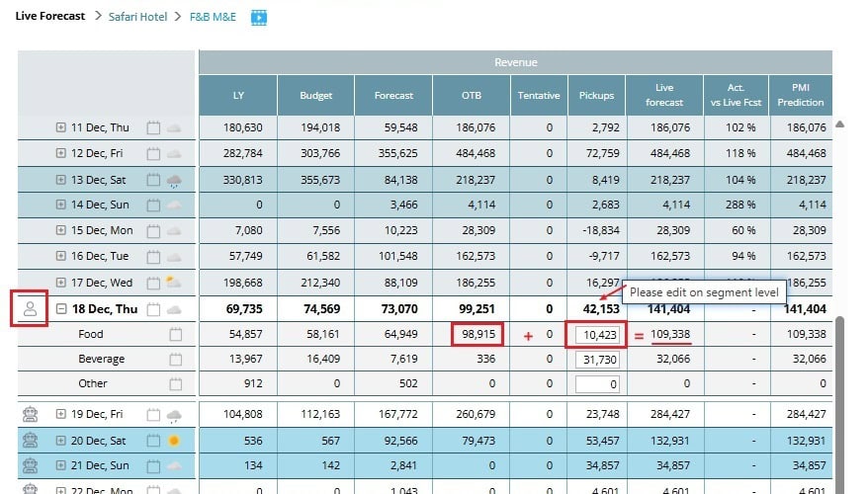Open the video tutorial icon beside F&B M&E
This screenshot has width=868, height=494.
pos(259,17)
